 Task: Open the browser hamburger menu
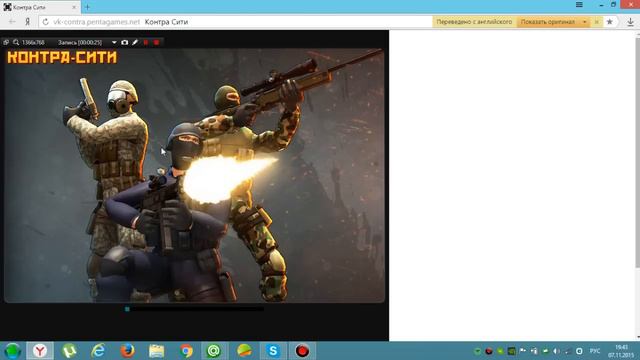[x=579, y=4]
